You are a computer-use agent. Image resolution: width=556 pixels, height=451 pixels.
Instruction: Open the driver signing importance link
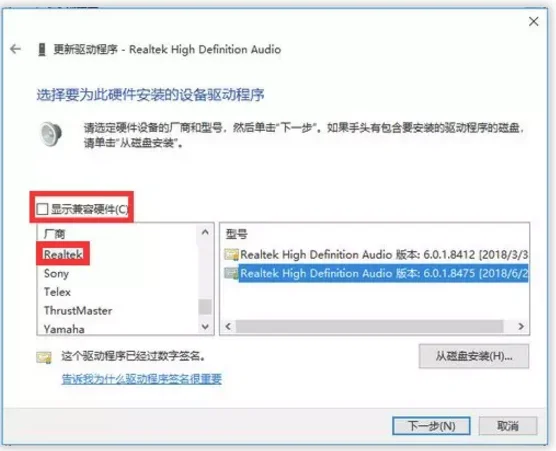pos(141,379)
